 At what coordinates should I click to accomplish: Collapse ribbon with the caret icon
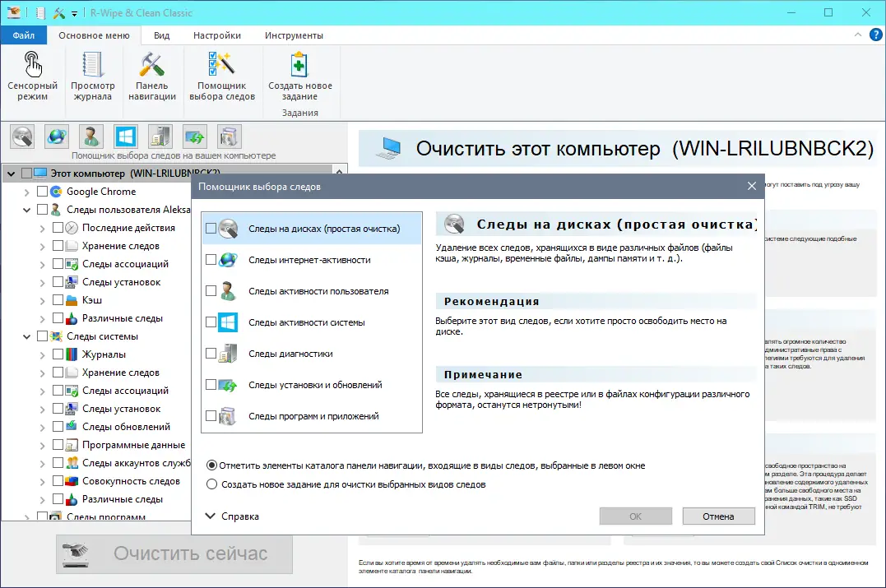(x=858, y=35)
